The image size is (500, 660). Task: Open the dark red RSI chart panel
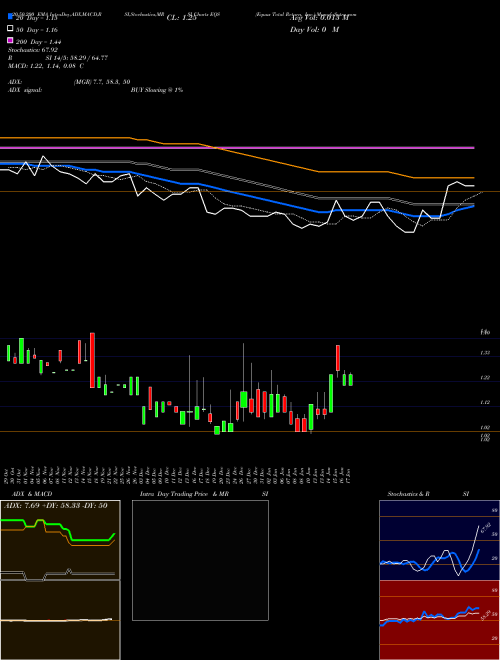point(439,620)
